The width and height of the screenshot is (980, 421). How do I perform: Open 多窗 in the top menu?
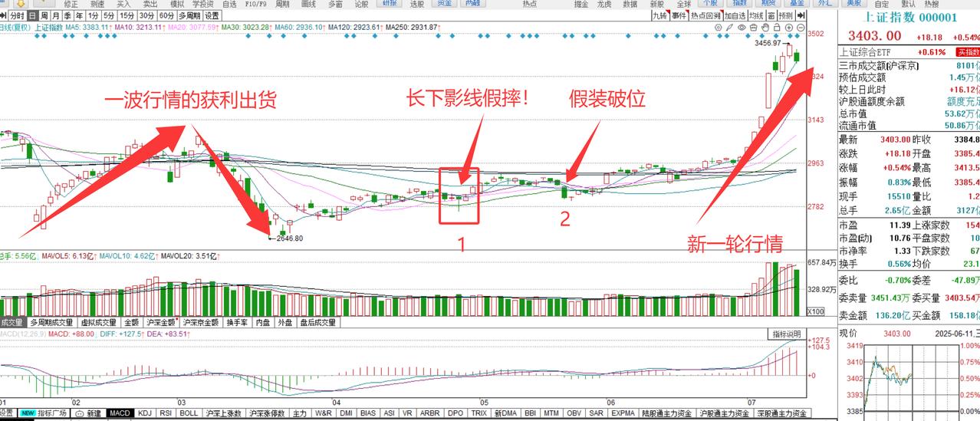(x=335, y=4)
